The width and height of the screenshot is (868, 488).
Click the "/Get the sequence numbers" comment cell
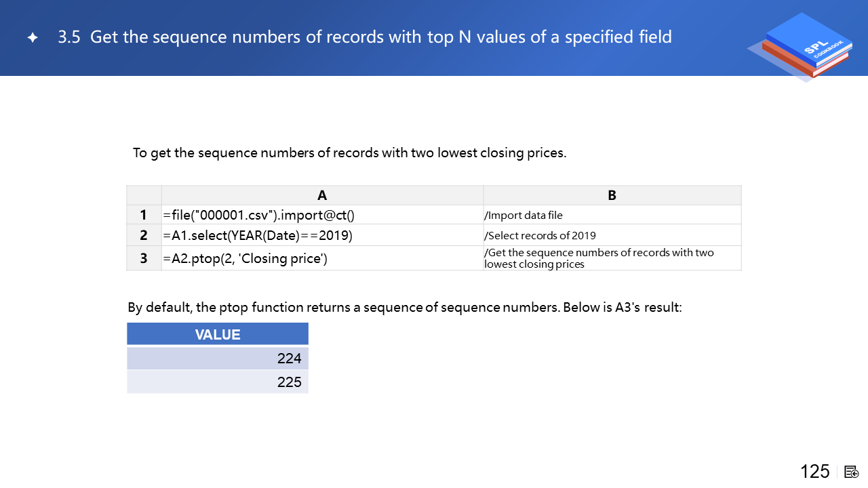(598, 258)
